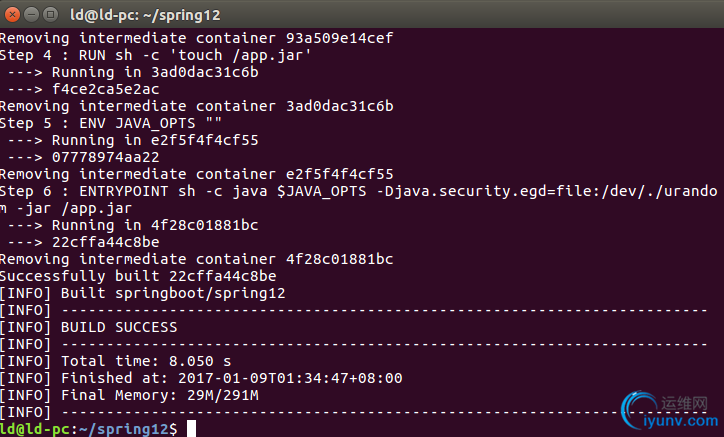Click container ID 93a509e14cef
The height and width of the screenshot is (437, 724).
coord(340,38)
